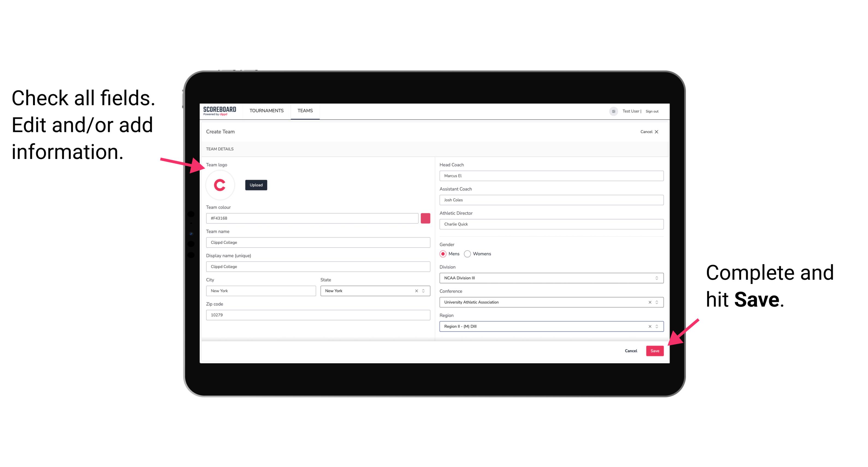
Task: Open the TEAMS tab
Action: click(x=304, y=111)
